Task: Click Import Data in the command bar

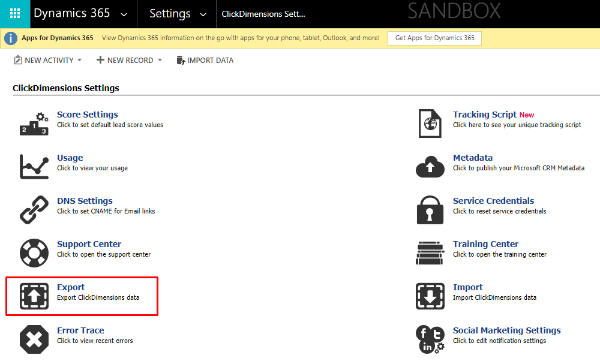Action: point(205,61)
